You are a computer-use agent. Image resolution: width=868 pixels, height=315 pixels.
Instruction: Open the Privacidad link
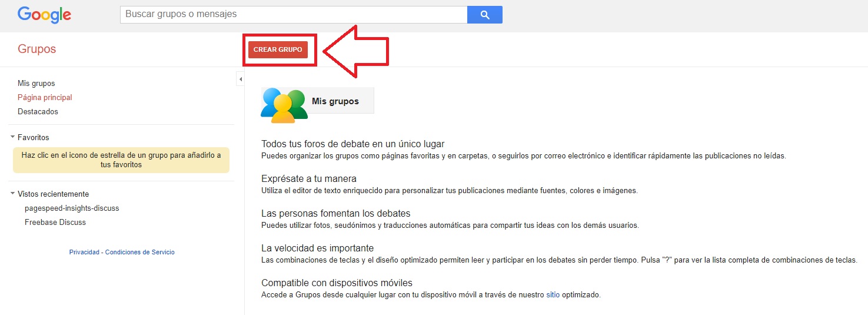point(84,252)
